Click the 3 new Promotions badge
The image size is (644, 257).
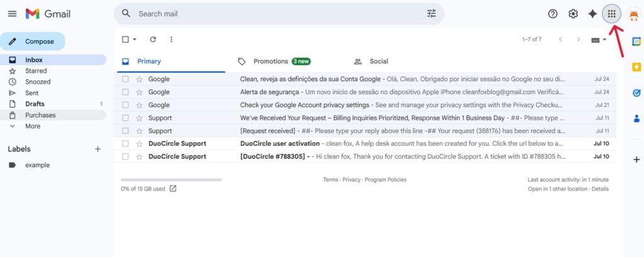(x=301, y=61)
